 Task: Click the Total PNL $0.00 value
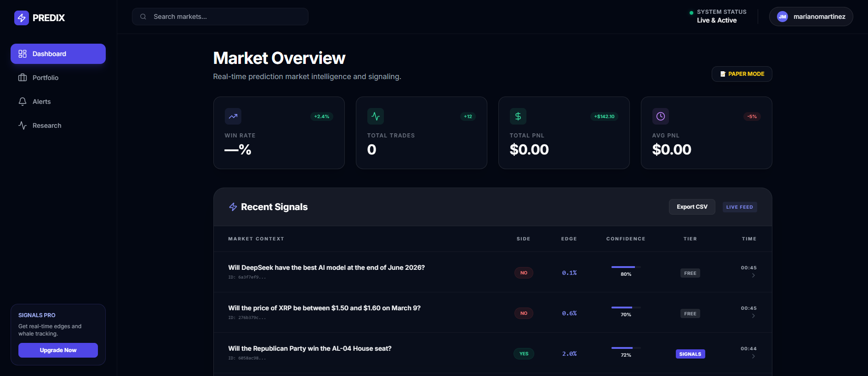tap(529, 150)
